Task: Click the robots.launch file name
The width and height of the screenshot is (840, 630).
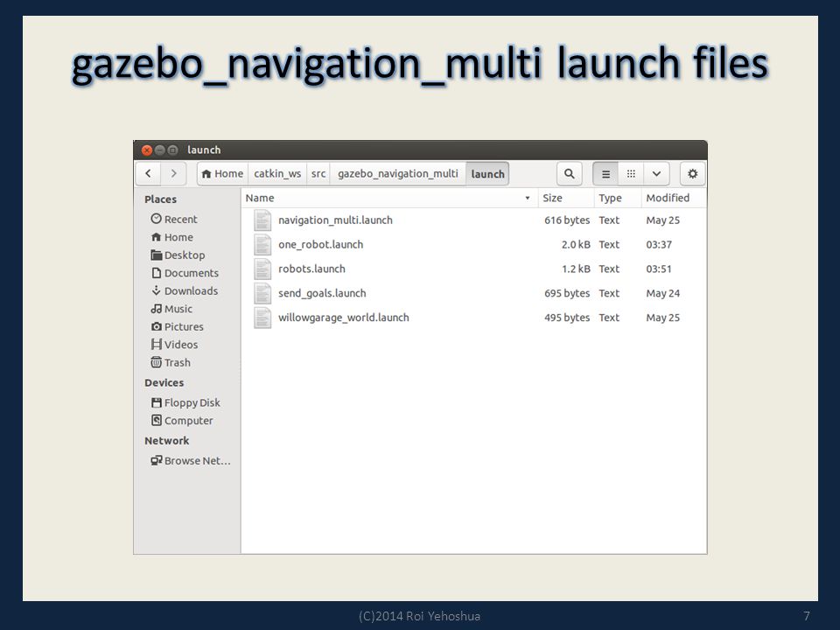Action: [311, 269]
